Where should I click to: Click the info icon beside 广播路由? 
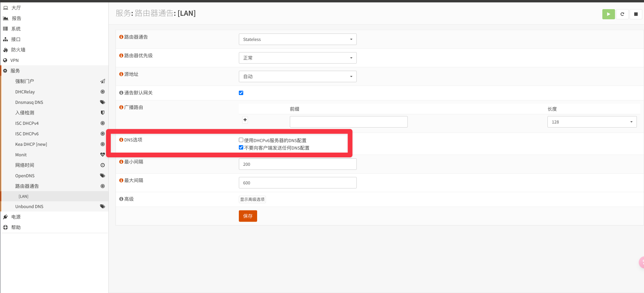(121, 107)
